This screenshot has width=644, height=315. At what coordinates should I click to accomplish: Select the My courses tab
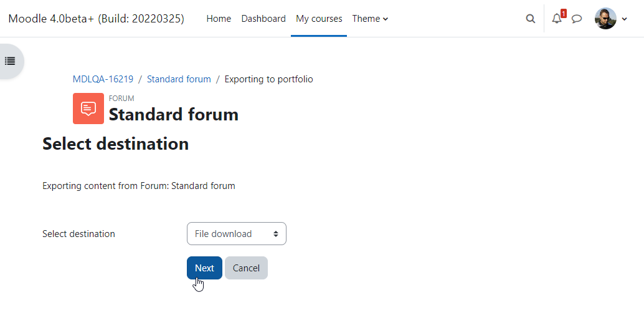coord(319,19)
